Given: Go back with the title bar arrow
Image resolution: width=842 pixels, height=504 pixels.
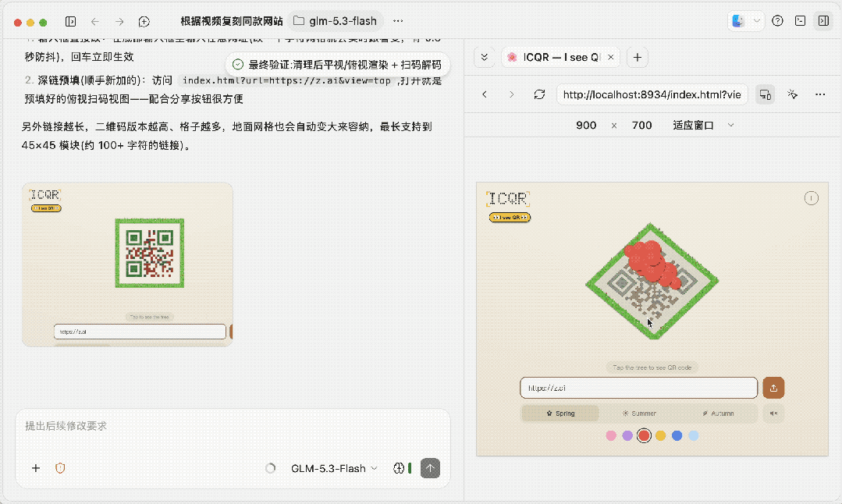Looking at the screenshot, I should [95, 22].
